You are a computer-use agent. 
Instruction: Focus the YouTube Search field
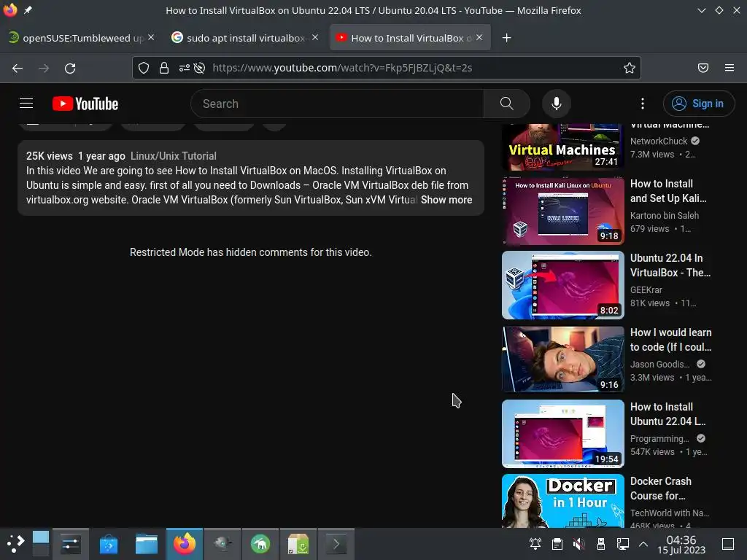coord(337,104)
